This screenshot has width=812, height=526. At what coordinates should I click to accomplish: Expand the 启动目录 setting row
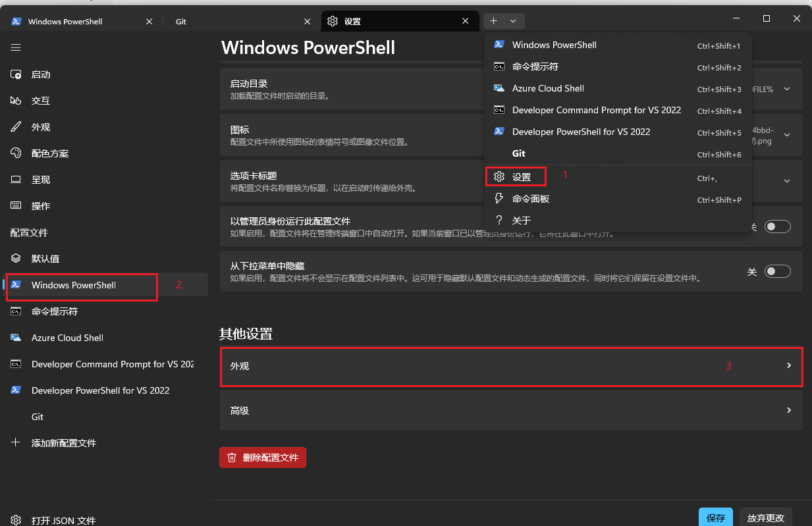[787, 89]
